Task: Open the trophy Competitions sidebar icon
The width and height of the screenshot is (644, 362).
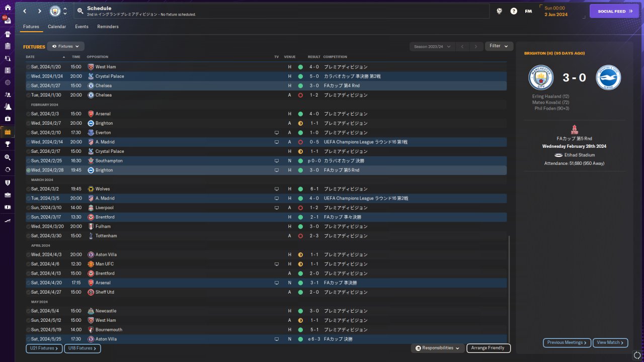Action: (x=8, y=144)
